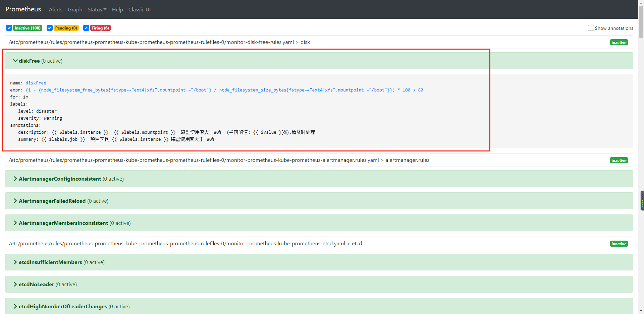Click the 'for: 1m' line
The width and height of the screenshot is (644, 314).
19,97
